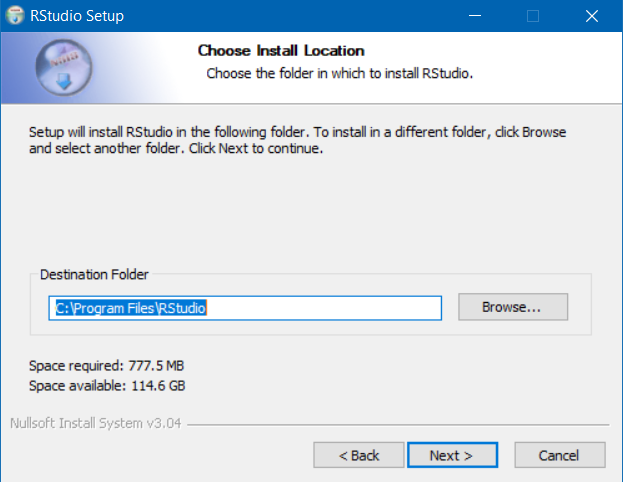Go to the previous step with Back
This screenshot has height=482, width=623.
click(358, 455)
